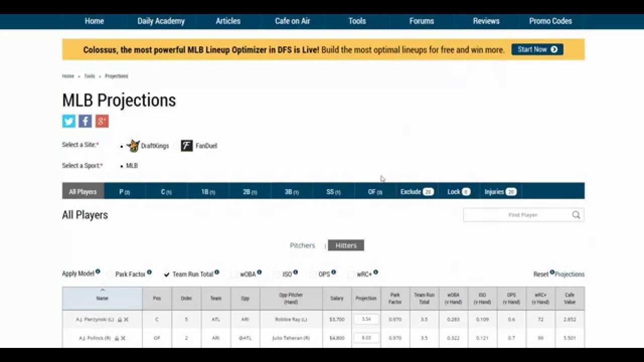Open info icon beside wOBA checkbox
The width and height of the screenshot is (644, 362).
pos(260,272)
